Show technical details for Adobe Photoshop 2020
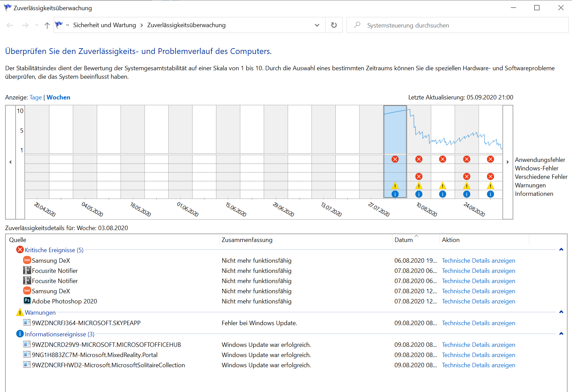This screenshot has width=572, height=392. point(478,301)
